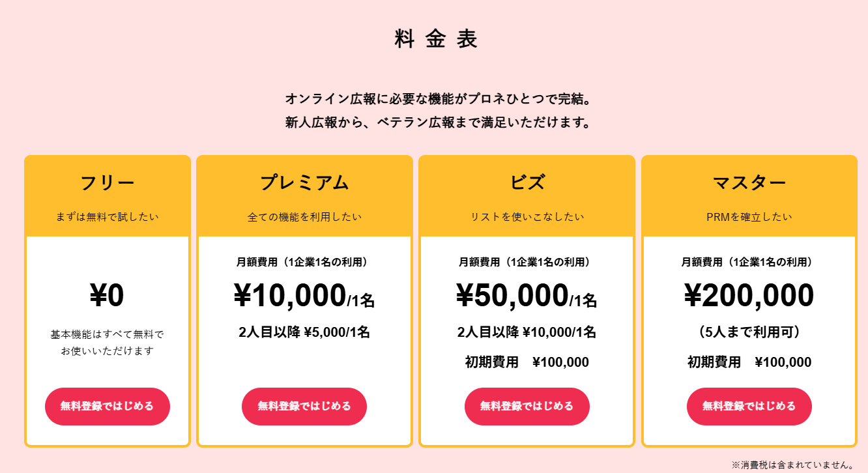Select the PRMを確立したい subtitle
This screenshot has height=473, width=868.
pyautogui.click(x=749, y=217)
